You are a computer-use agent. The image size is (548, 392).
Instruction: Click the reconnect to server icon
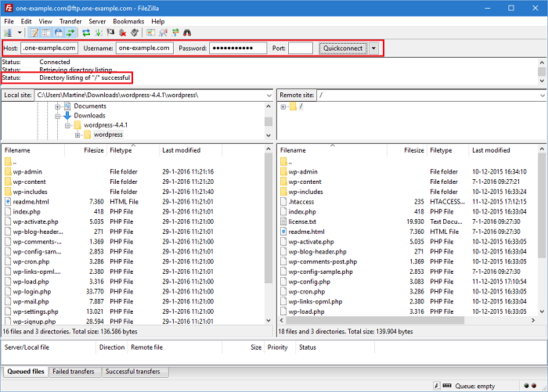click(x=135, y=33)
